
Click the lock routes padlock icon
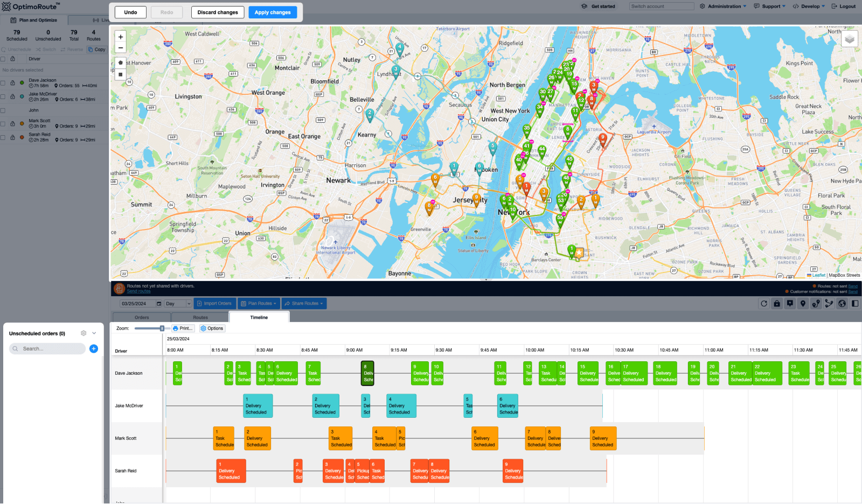tap(777, 303)
